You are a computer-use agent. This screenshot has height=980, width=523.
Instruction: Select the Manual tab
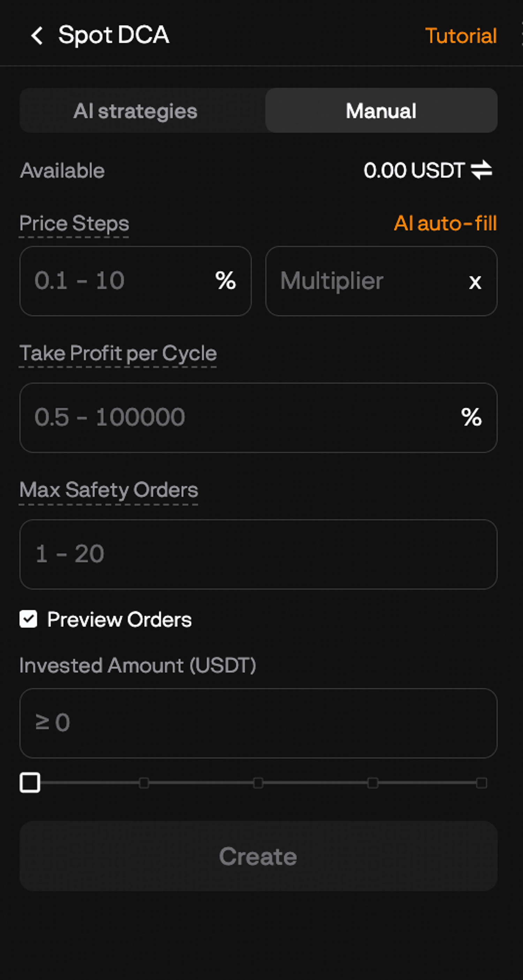[381, 111]
